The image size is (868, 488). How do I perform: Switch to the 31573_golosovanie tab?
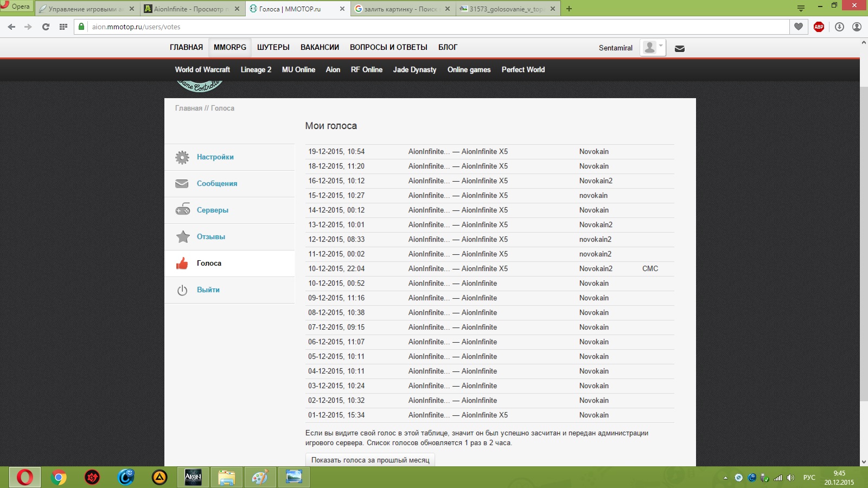tap(507, 9)
